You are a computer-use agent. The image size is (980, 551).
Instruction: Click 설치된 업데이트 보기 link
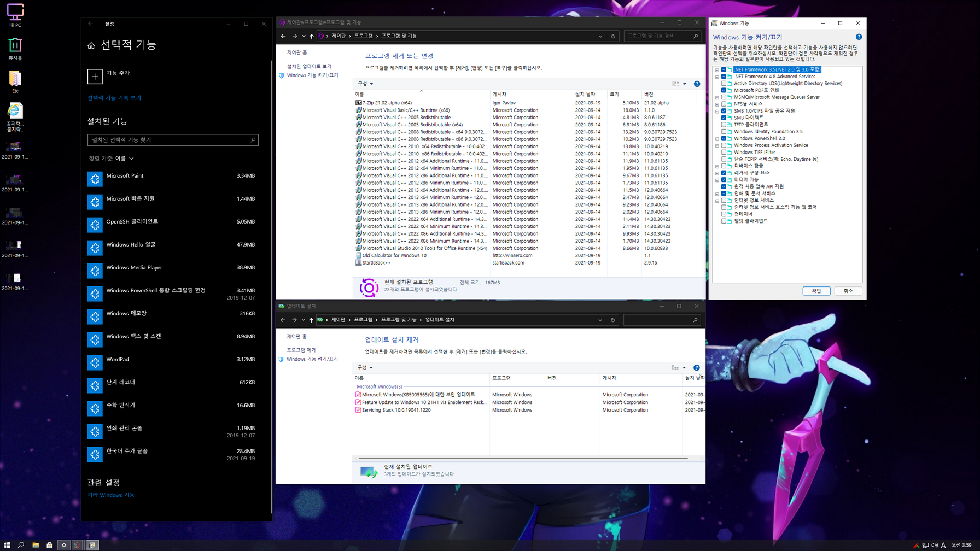[x=309, y=66]
